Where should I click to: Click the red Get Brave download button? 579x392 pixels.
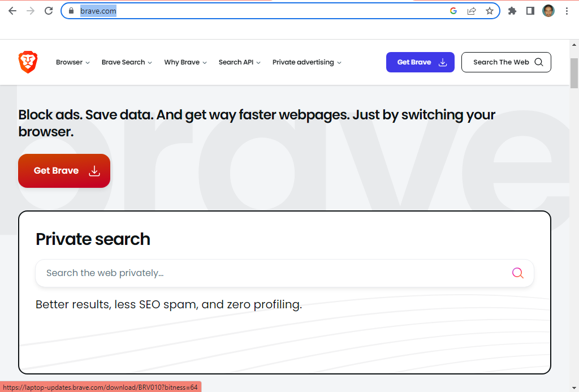pos(64,171)
